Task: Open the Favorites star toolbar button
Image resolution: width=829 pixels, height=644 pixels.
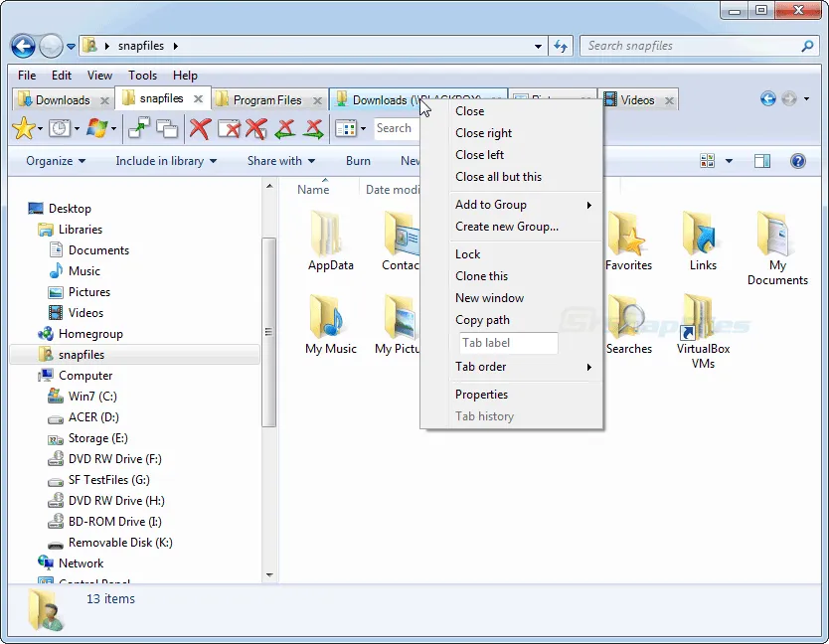Action: coord(24,128)
